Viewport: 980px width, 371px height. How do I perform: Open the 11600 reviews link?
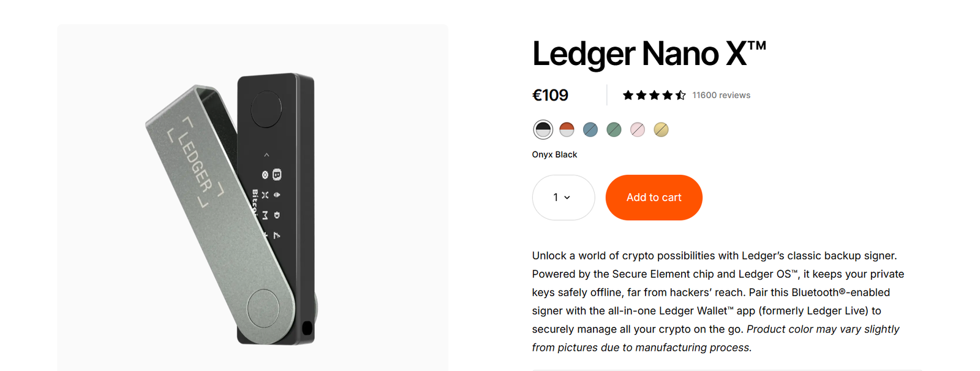tap(721, 95)
